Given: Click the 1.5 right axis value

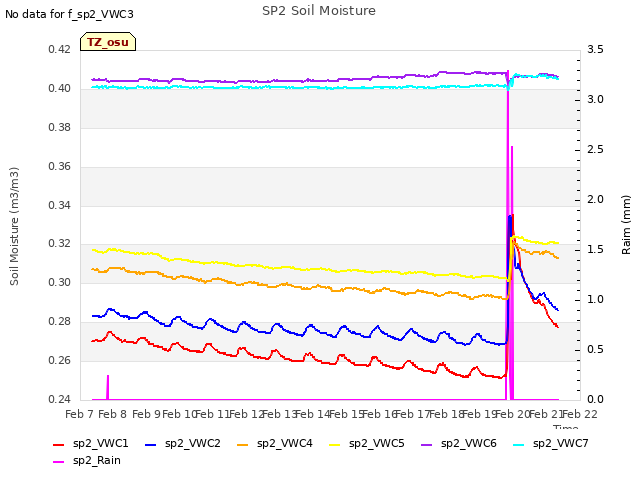Looking at the screenshot, I should pos(595,249).
